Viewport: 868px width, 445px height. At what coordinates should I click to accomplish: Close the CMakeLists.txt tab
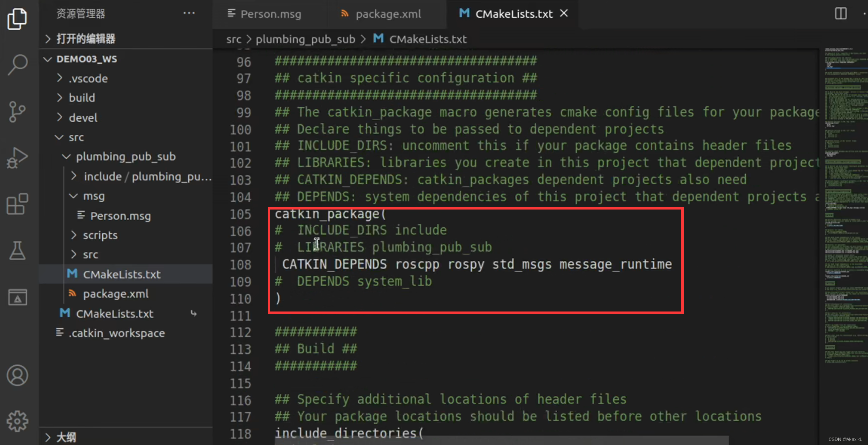[564, 13]
